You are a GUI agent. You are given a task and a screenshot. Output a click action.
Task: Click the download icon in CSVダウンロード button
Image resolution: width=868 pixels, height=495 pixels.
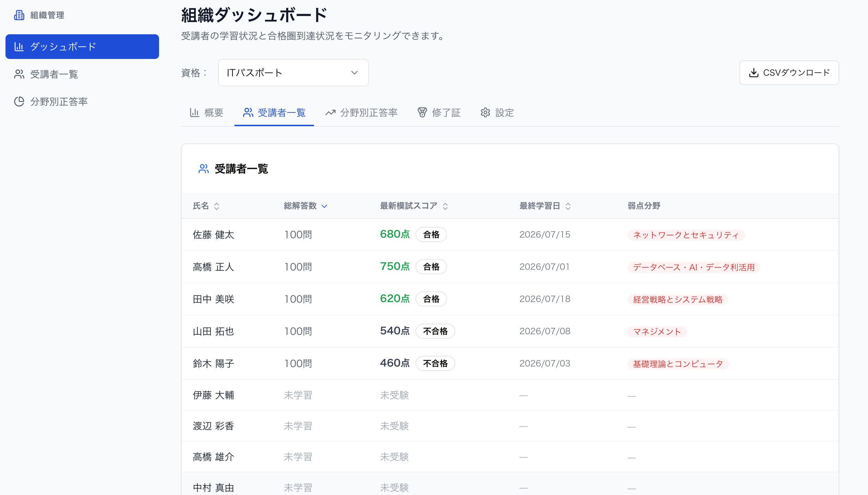point(754,73)
